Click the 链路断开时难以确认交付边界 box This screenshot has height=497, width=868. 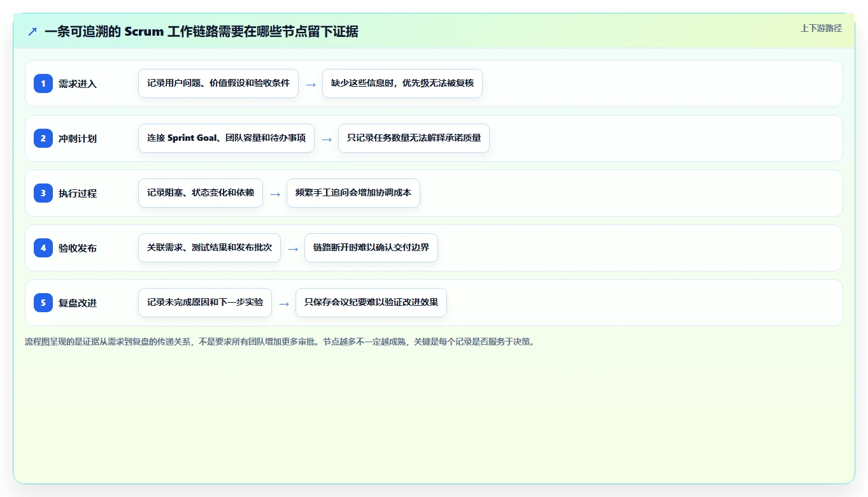pyautogui.click(x=371, y=248)
